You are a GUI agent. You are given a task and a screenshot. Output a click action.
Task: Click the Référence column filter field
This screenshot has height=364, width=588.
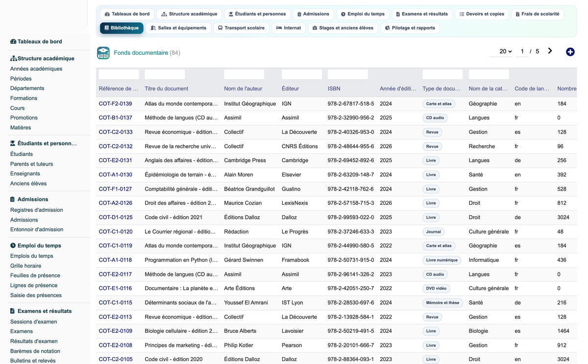click(119, 74)
